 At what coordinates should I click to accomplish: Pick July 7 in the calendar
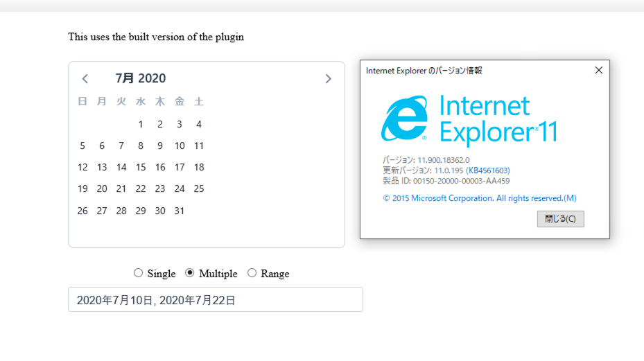point(121,146)
